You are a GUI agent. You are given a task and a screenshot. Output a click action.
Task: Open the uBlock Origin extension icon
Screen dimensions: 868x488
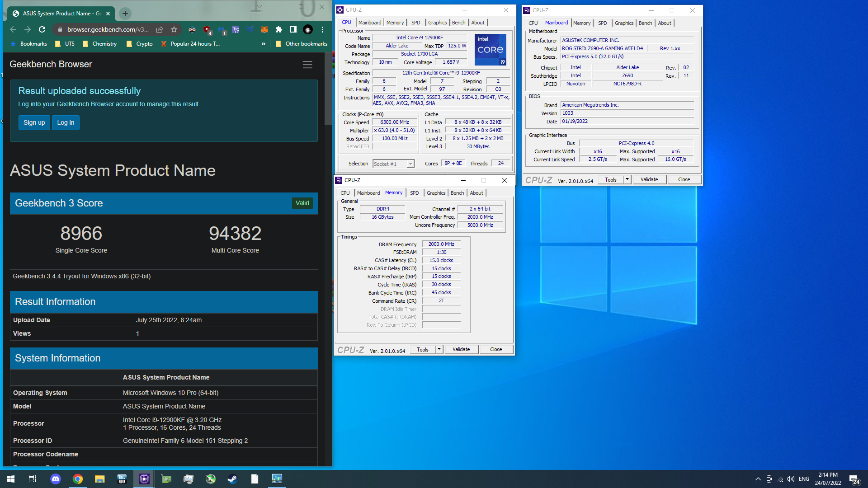tap(207, 30)
